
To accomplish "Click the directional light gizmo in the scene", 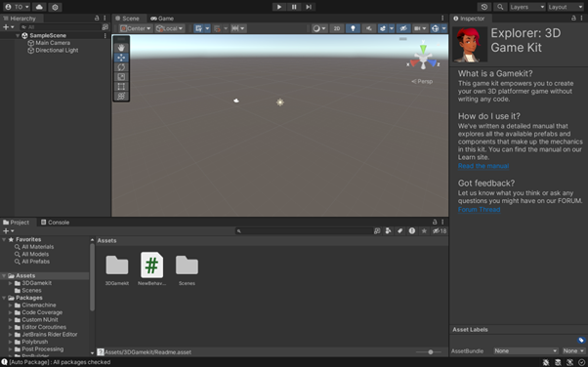I will 280,102.
